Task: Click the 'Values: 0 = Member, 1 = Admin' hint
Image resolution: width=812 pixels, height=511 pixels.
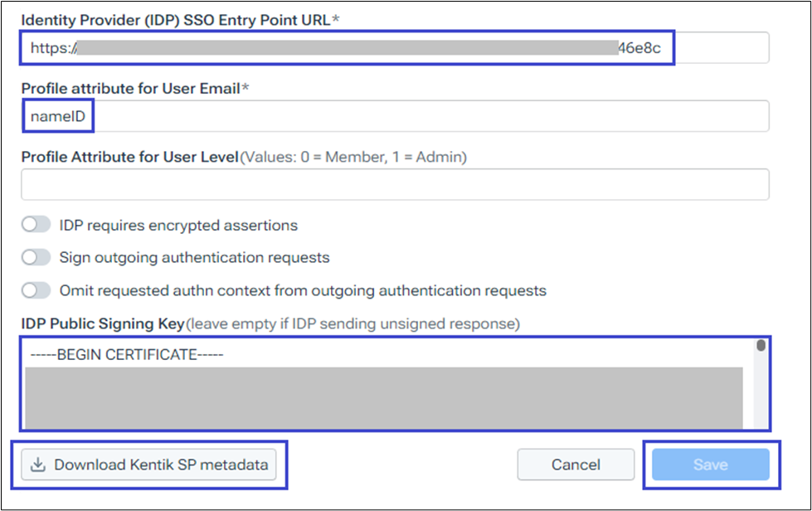Action: [x=353, y=157]
